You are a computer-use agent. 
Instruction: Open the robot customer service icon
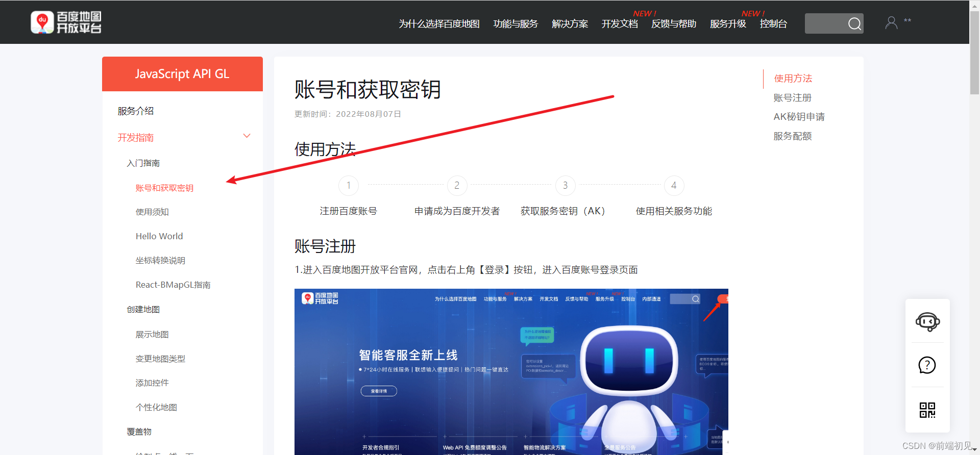click(x=927, y=322)
